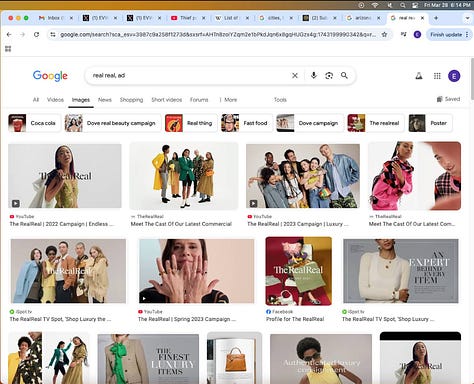Select the Dove campaign suggestion chip
Image resolution: width=474 pixels, height=384 pixels.
pos(310,123)
